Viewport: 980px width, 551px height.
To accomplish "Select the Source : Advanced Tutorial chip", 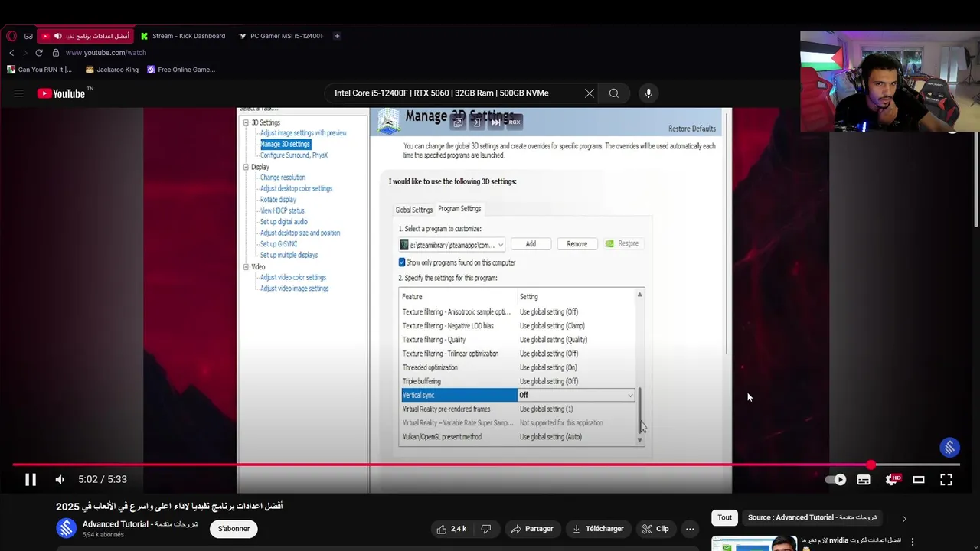I will (x=812, y=517).
